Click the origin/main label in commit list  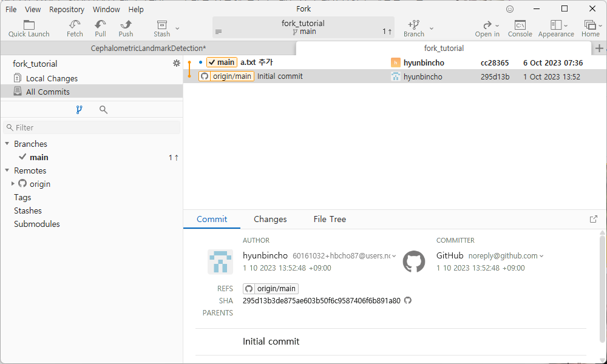(x=226, y=76)
